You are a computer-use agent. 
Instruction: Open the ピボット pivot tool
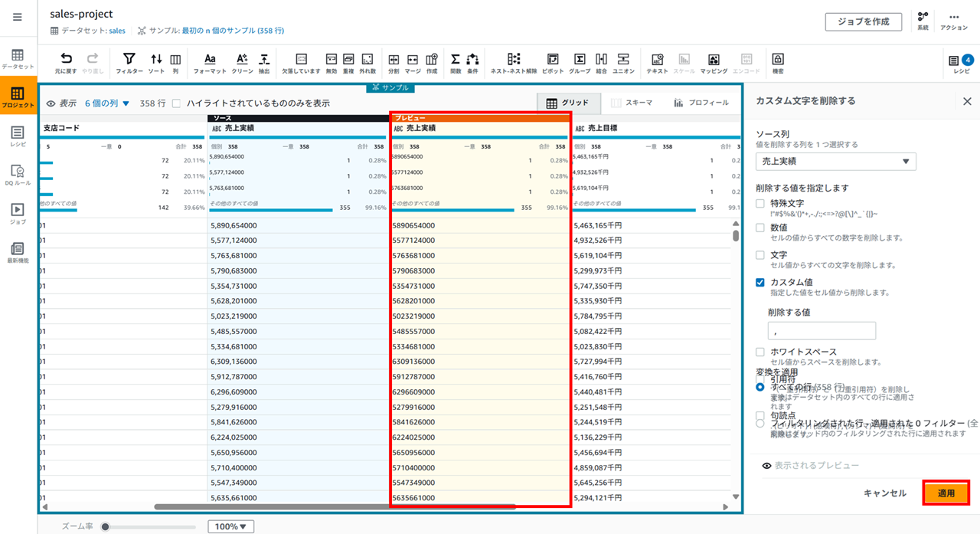553,63
